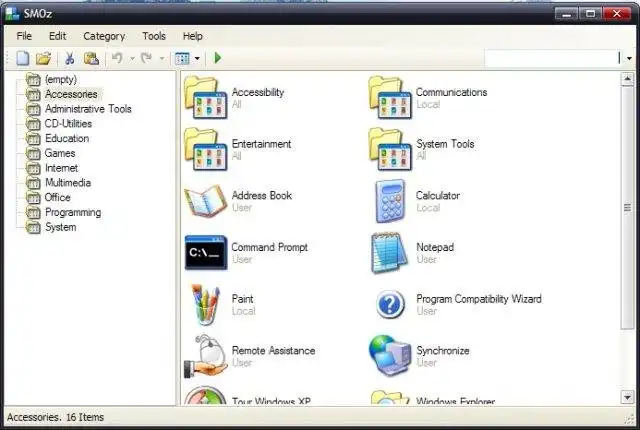
Task: Click the SMOz title bar app icon
Action: pyautogui.click(x=12, y=13)
